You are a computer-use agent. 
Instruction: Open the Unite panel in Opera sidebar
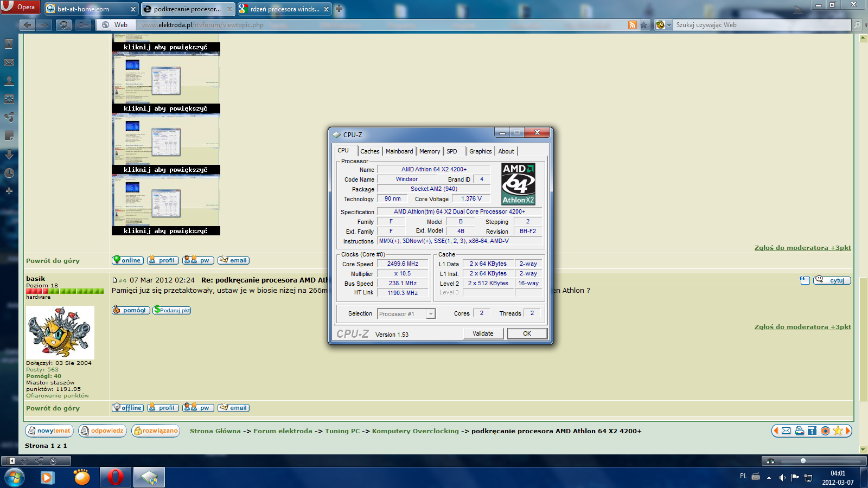tap(9, 117)
